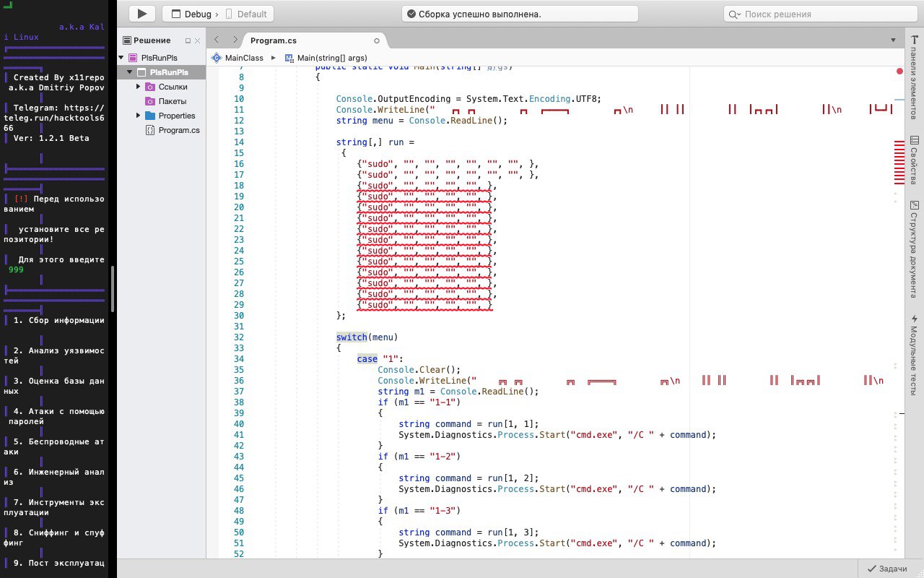Open the tab list dropdown arrow
The height and width of the screenshot is (578, 924).
click(894, 40)
